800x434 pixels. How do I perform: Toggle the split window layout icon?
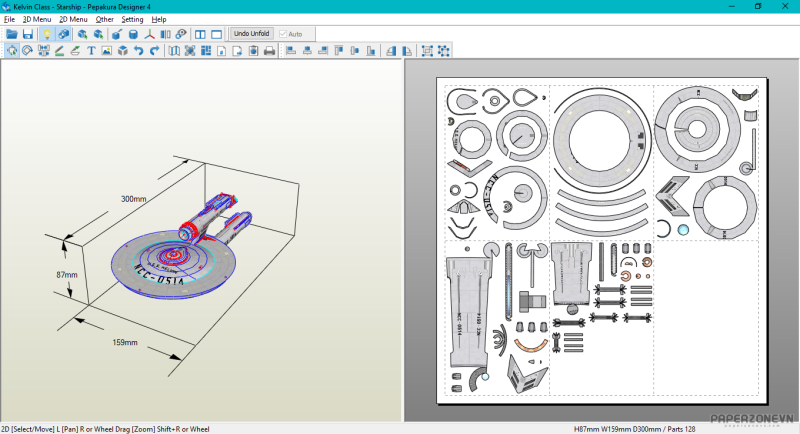(200, 34)
